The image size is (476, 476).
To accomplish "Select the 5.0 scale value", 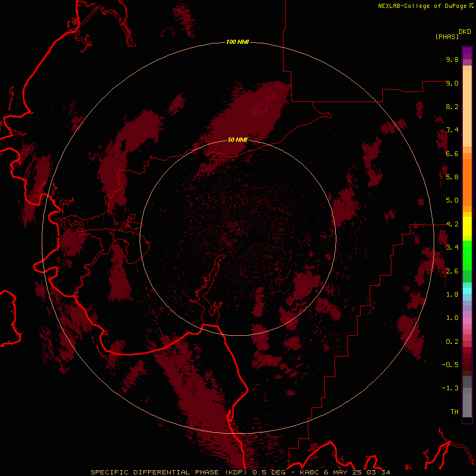I will (x=452, y=200).
